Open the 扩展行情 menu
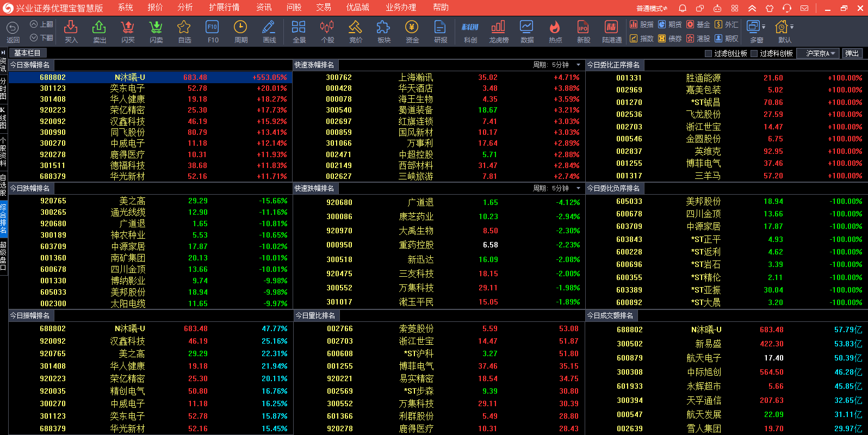 [x=224, y=8]
